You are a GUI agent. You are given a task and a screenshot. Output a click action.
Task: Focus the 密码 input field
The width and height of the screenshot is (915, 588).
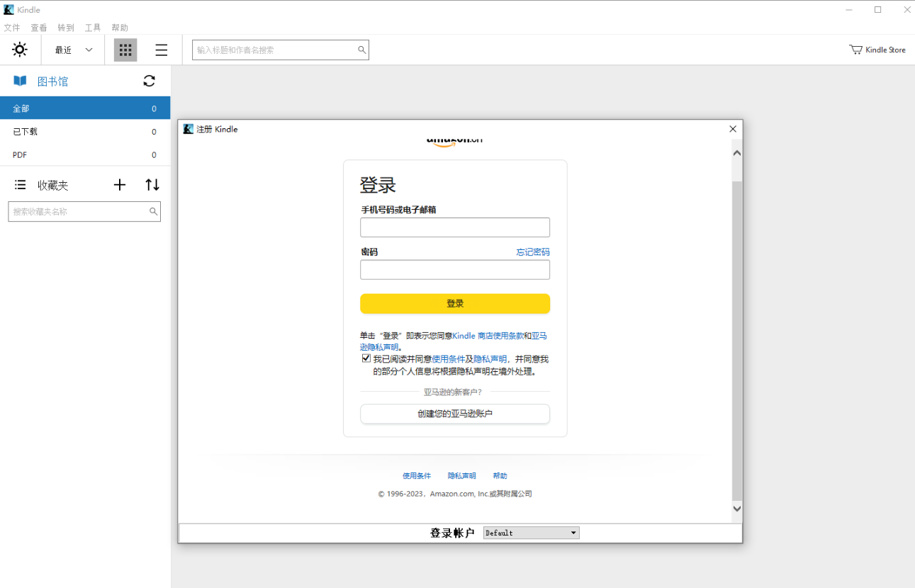(455, 270)
